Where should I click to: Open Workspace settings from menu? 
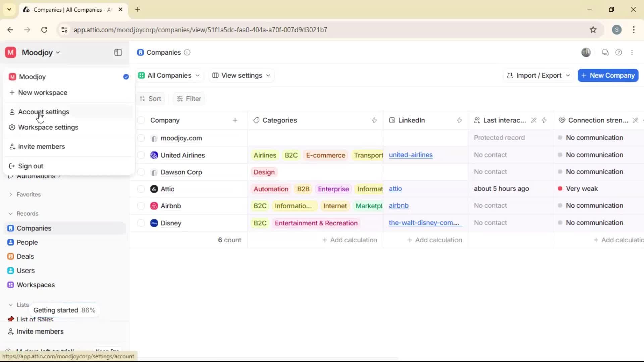coord(69,127)
